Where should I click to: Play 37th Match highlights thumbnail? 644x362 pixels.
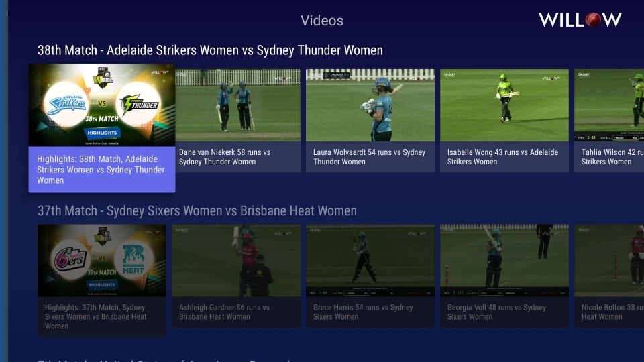(102, 260)
